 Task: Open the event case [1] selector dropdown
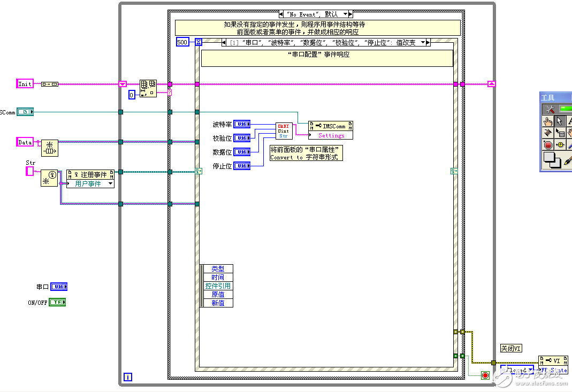(423, 43)
